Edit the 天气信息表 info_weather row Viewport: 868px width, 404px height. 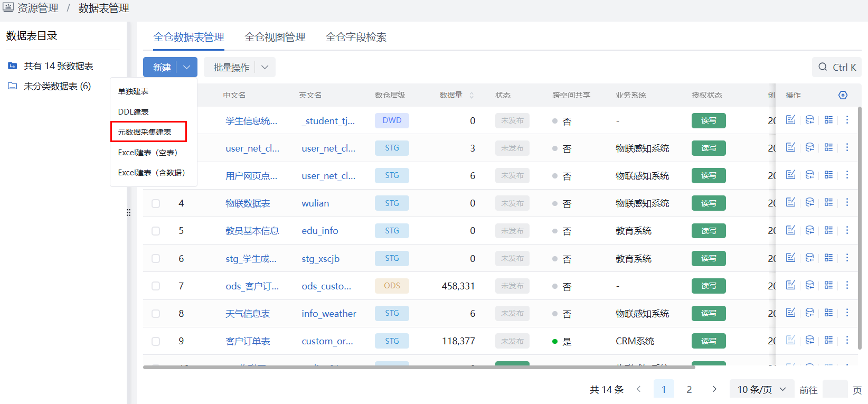[x=790, y=313]
